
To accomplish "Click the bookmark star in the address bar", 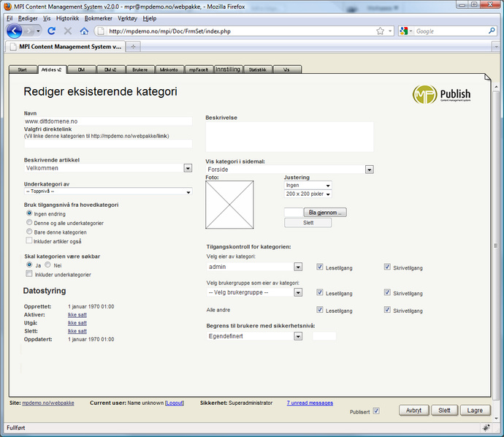I will (x=381, y=31).
